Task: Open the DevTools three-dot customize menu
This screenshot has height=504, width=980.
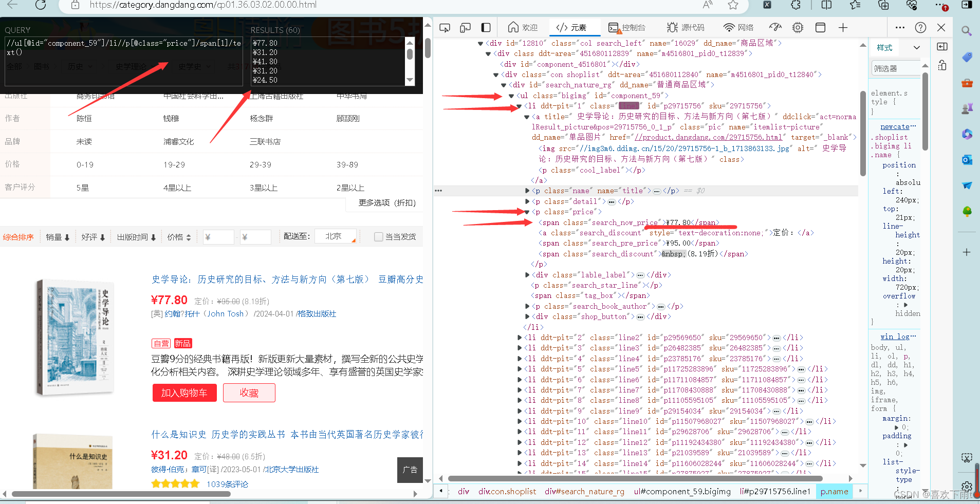Action: pyautogui.click(x=900, y=28)
